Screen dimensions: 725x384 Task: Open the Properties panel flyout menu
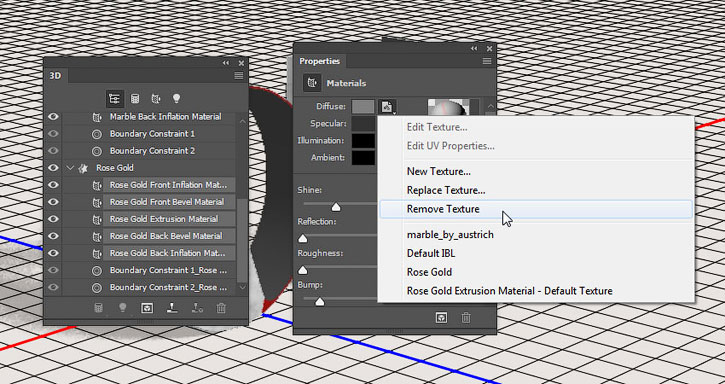tap(487, 61)
